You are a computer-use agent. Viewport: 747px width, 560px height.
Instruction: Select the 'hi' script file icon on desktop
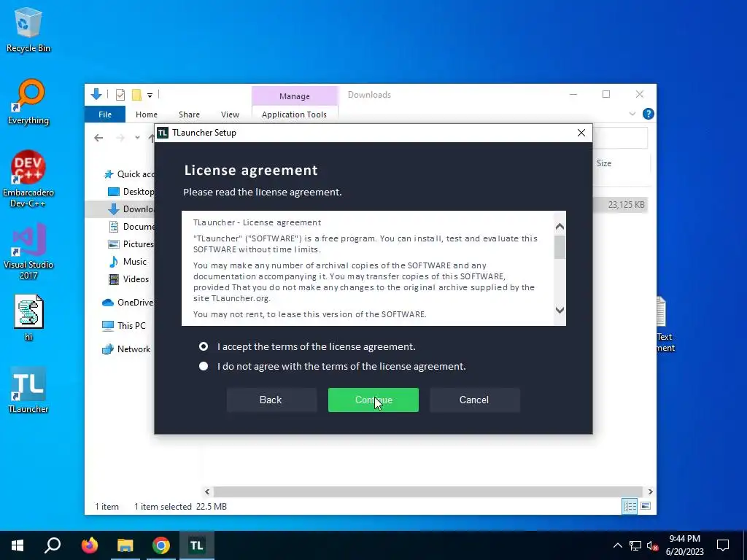[28, 318]
